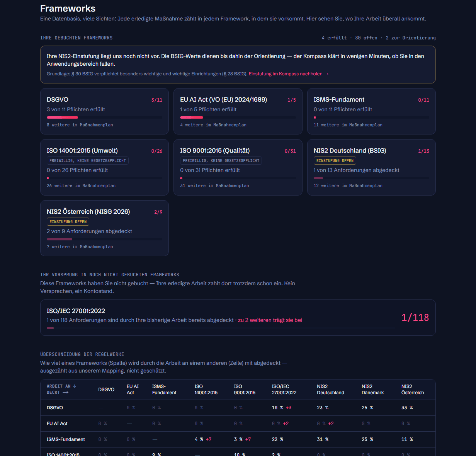Select the ISMS-Fundament card title
The width and height of the screenshot is (476, 456).
point(339,100)
